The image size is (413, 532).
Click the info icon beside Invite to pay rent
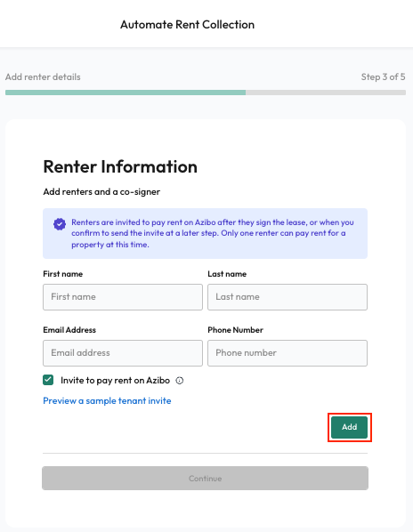[180, 381]
